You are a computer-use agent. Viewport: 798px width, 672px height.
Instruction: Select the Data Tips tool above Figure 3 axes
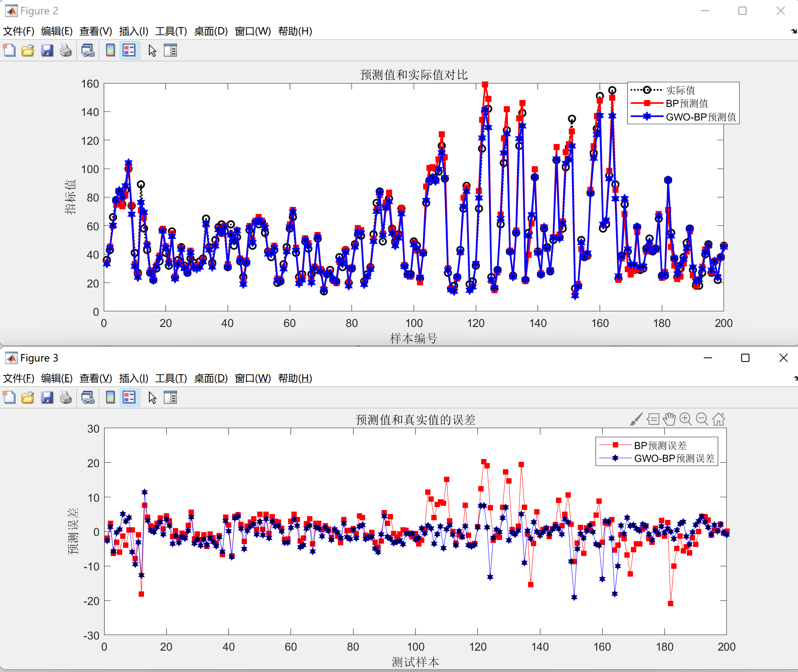[x=653, y=419]
